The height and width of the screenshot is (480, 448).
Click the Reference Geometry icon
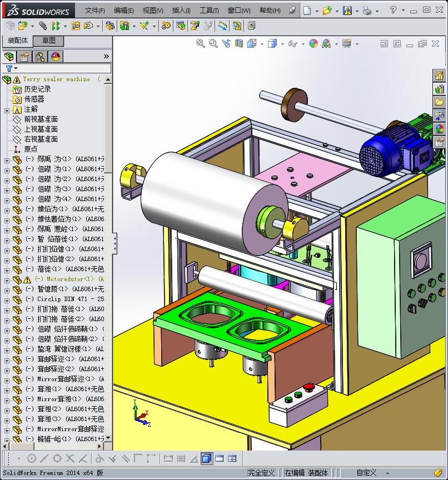point(145,26)
